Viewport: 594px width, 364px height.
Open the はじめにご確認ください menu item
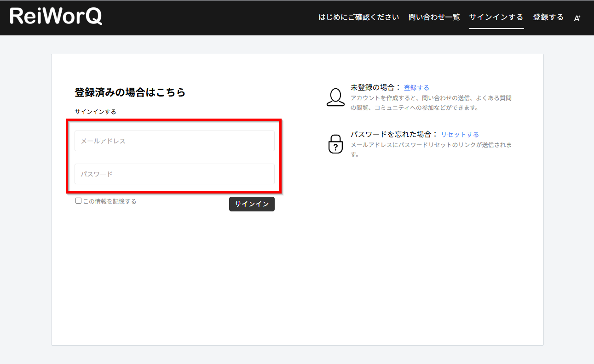pos(358,17)
